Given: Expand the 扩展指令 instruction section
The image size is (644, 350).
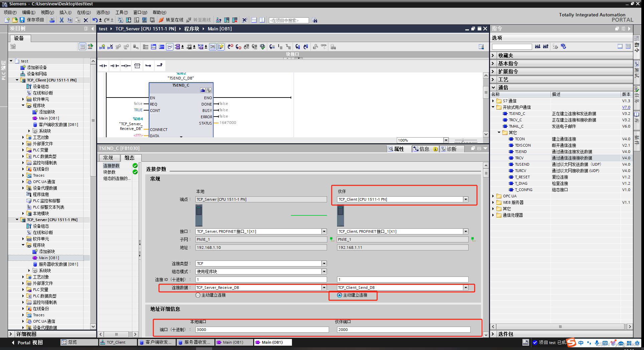Looking at the screenshot, I should coord(493,71).
